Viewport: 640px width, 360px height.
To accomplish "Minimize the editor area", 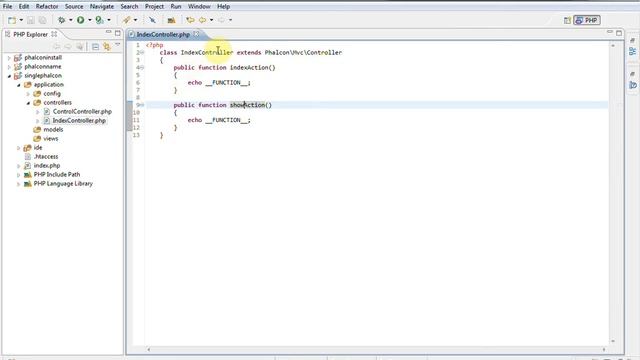I will click(x=610, y=32).
